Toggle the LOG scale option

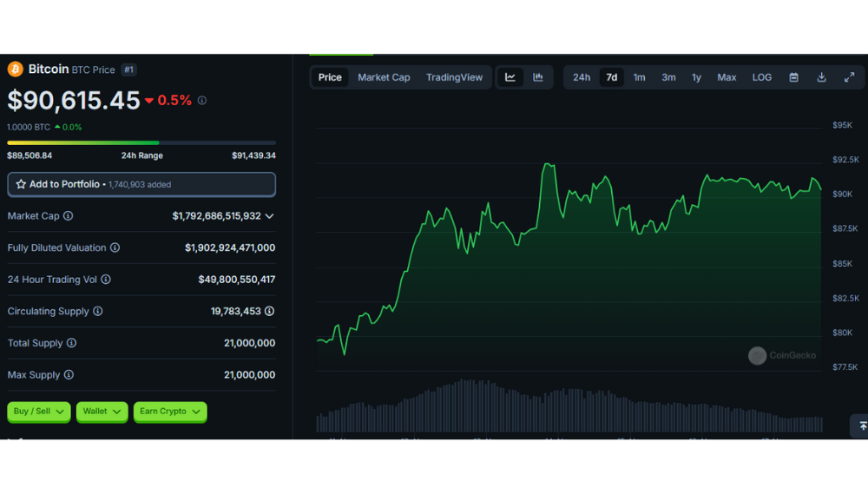tap(762, 77)
